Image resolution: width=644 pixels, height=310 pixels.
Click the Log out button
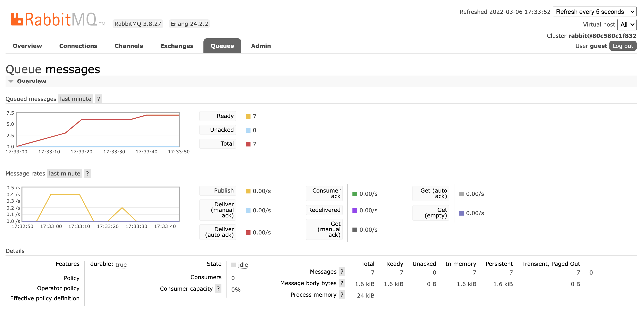(623, 46)
